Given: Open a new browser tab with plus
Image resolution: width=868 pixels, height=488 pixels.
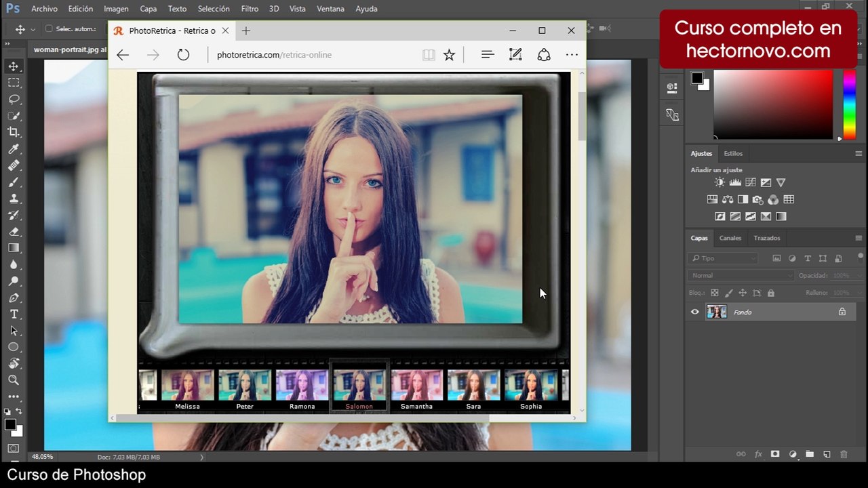Looking at the screenshot, I should (x=246, y=30).
